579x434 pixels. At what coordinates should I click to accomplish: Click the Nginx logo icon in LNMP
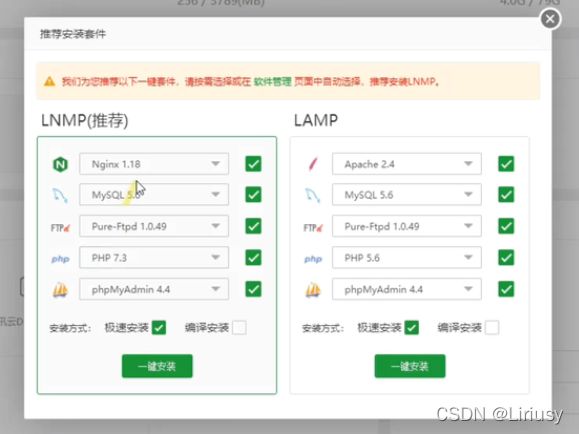61,164
